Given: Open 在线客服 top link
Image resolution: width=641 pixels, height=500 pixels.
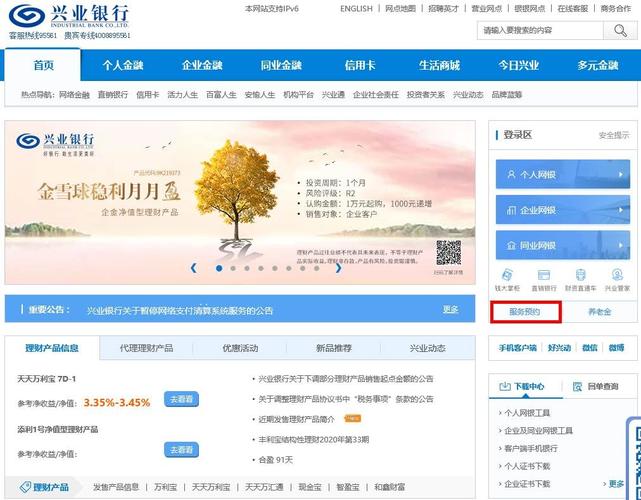Looking at the screenshot, I should tap(573, 9).
